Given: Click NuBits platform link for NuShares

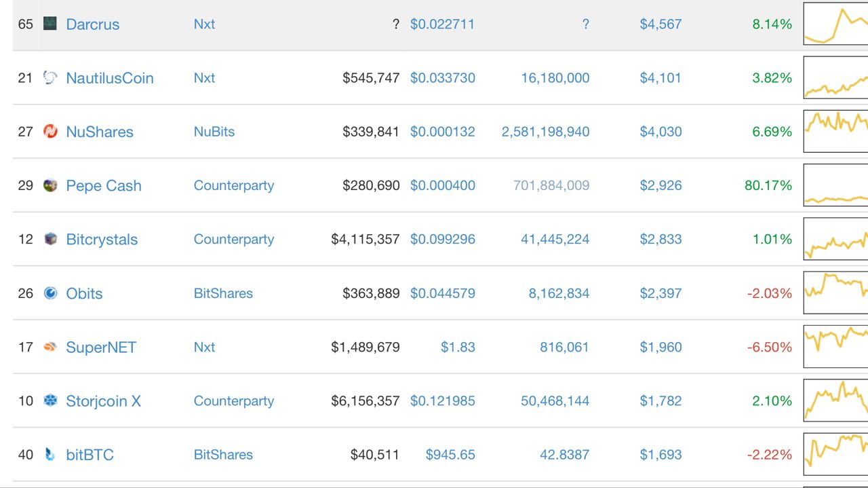Looking at the screenshot, I should tap(214, 131).
